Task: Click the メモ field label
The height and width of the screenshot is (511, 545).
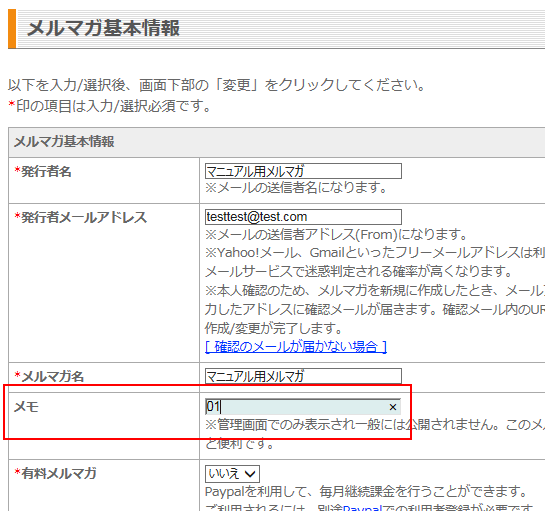Action: click(26, 407)
